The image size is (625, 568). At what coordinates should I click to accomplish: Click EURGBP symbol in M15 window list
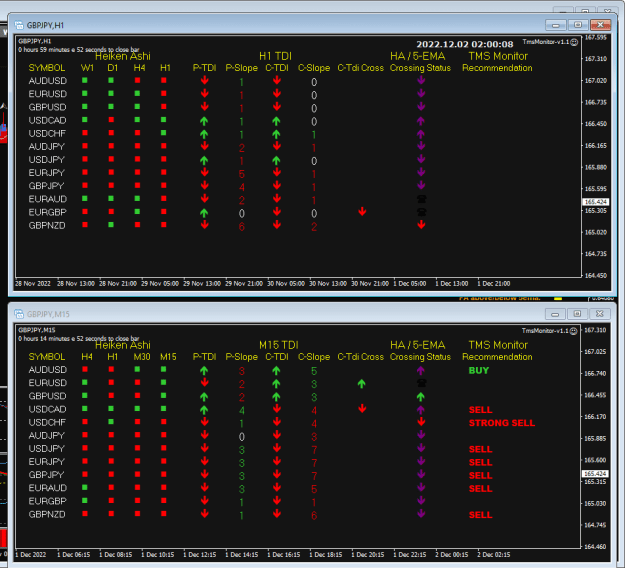47,501
